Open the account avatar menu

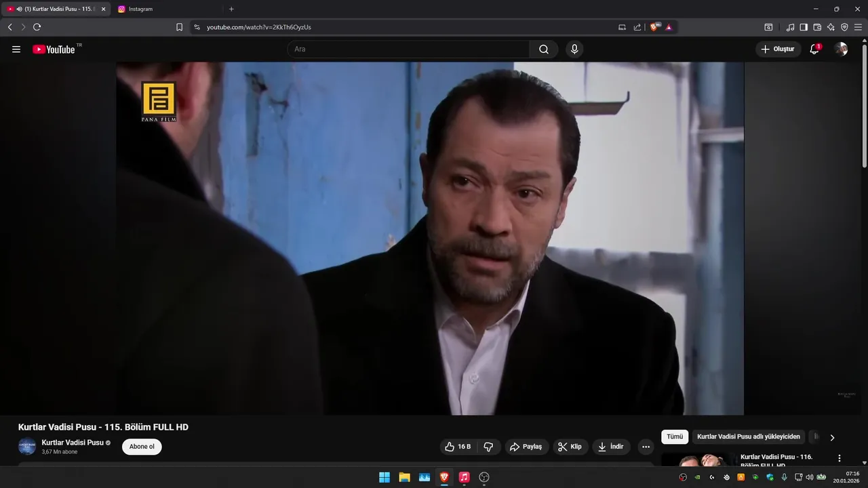coord(841,49)
